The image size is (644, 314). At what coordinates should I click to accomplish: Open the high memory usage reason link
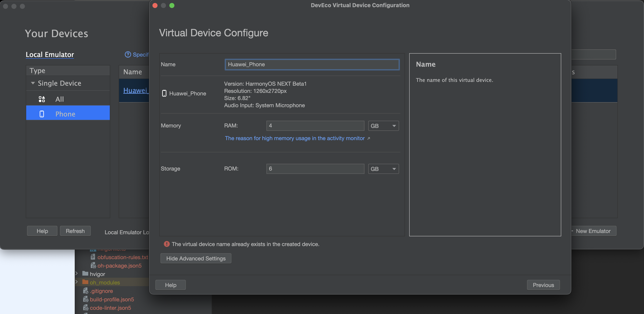[295, 138]
